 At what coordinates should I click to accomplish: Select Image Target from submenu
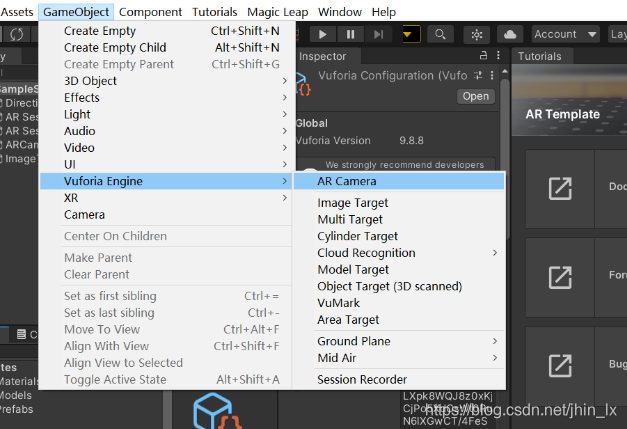(399, 203)
